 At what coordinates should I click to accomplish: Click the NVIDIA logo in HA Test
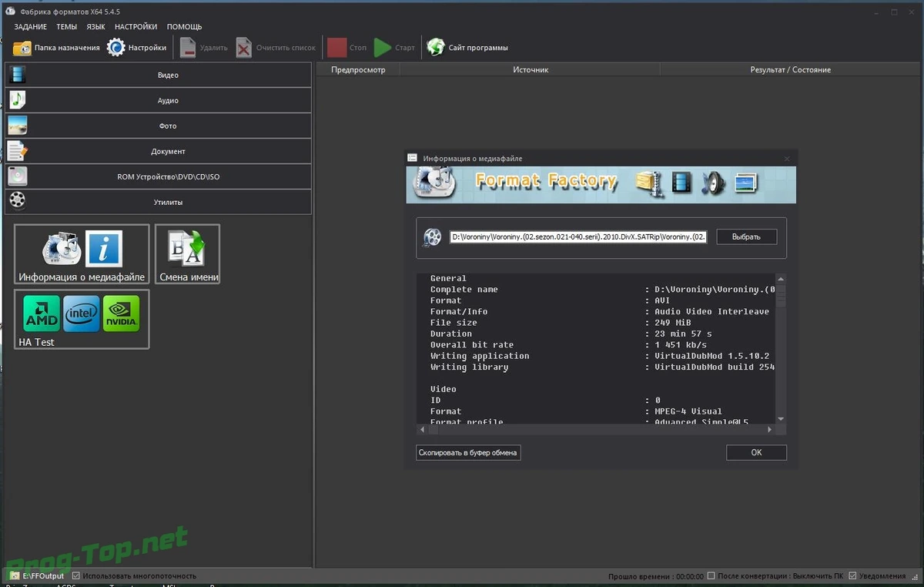coord(122,314)
